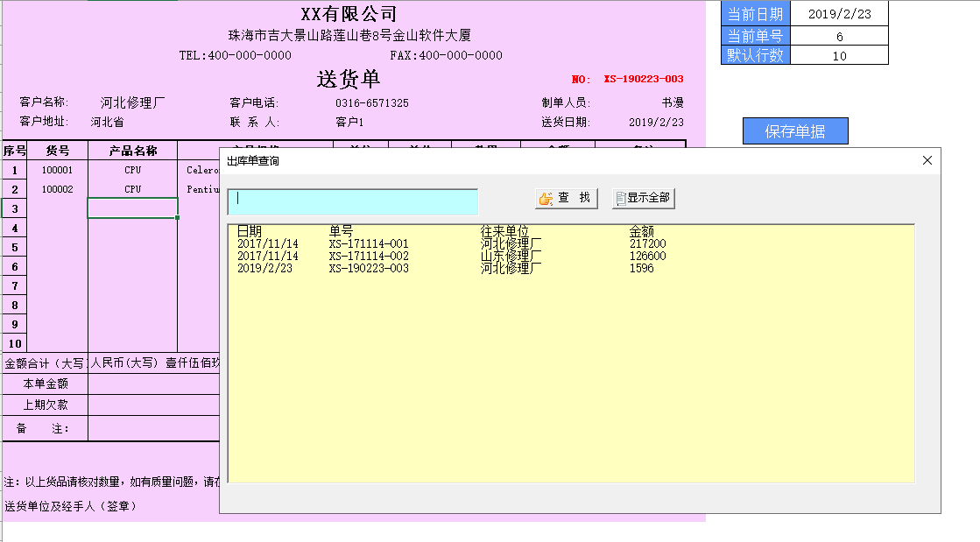Select the contact person cell 客户1
Viewport: 980px width, 542px height.
(349, 123)
